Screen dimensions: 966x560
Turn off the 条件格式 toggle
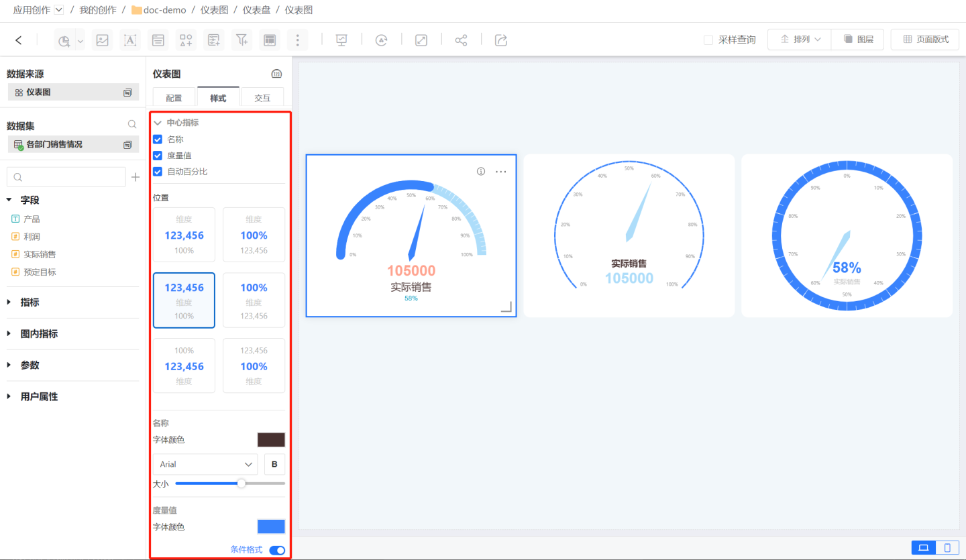(x=277, y=551)
